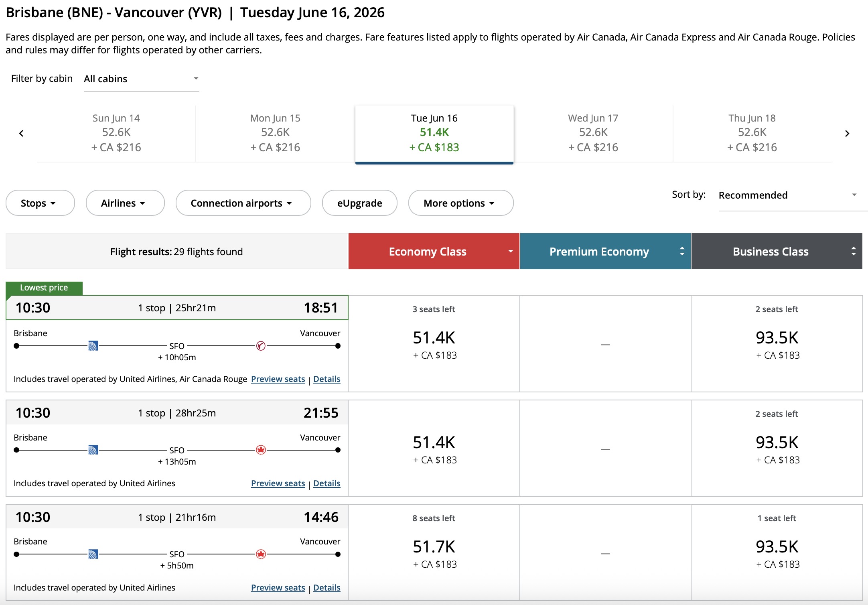Click the 18:51 arrival time
This screenshot has width=868, height=605.
[321, 308]
